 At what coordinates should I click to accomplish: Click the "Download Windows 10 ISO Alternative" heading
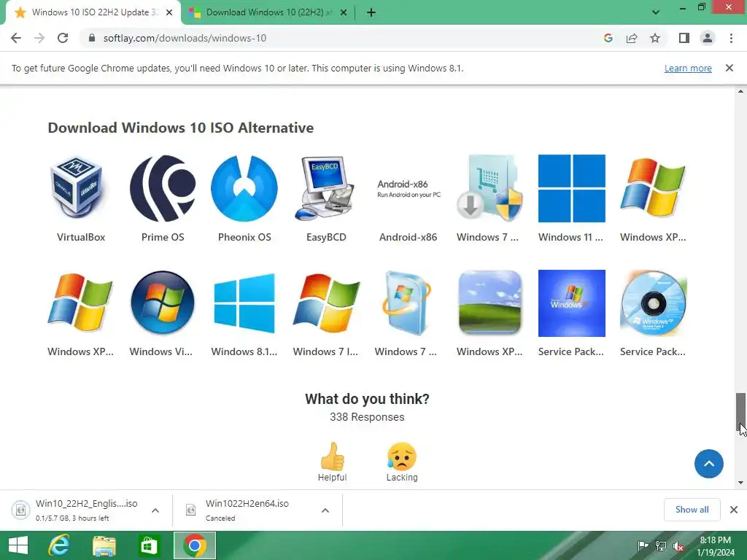coord(181,128)
